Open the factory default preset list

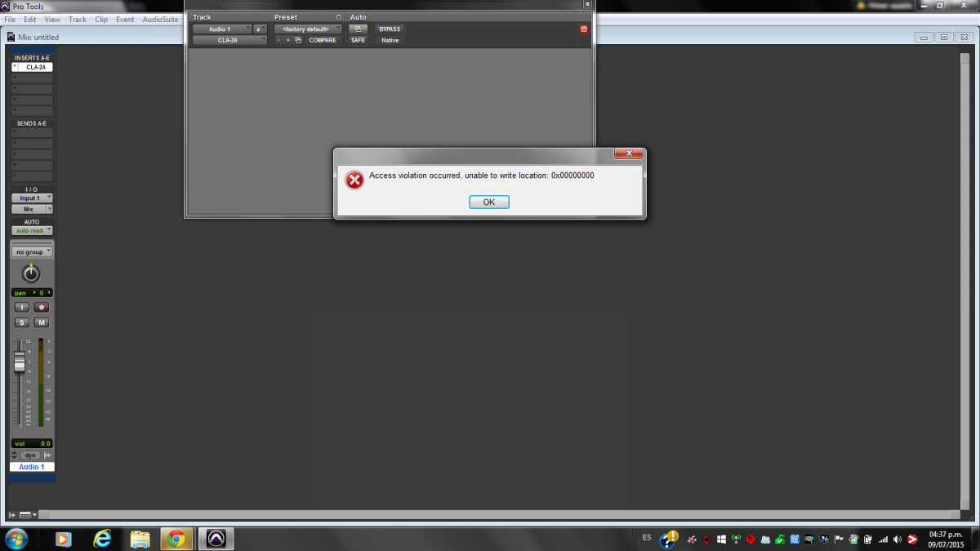pos(308,29)
